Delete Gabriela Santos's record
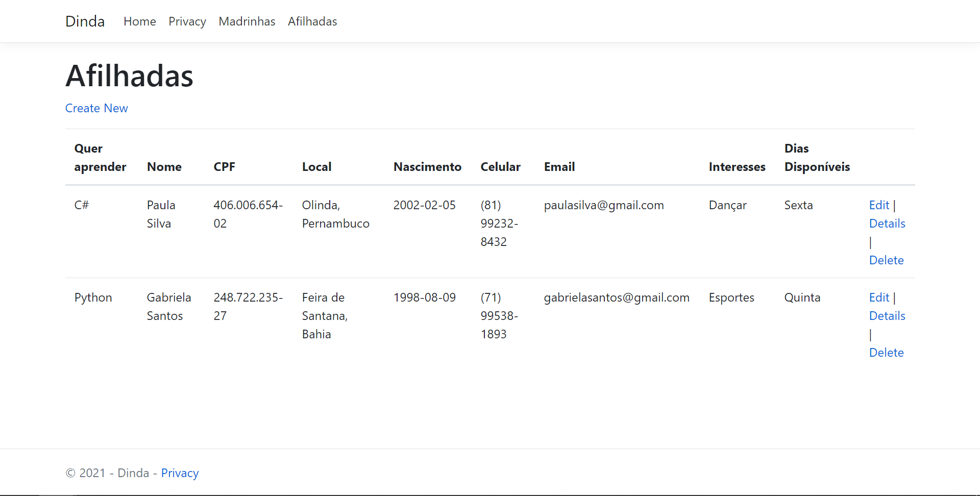The height and width of the screenshot is (496, 980). 886,353
